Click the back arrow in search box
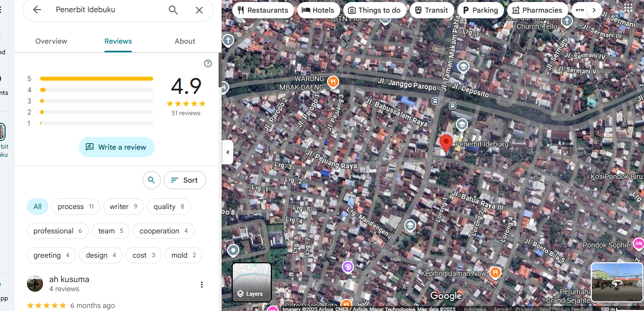Viewport: 644px width, 311px height. tap(37, 10)
